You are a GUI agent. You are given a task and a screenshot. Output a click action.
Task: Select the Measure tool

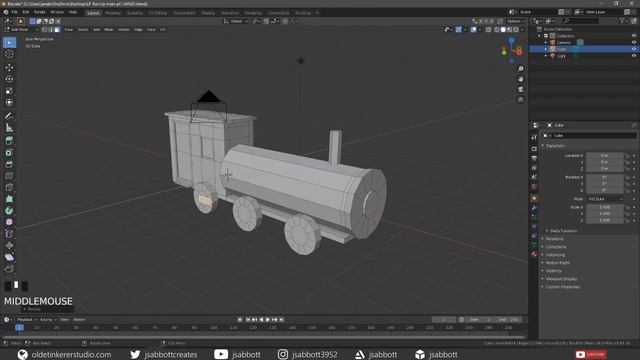click(x=9, y=128)
